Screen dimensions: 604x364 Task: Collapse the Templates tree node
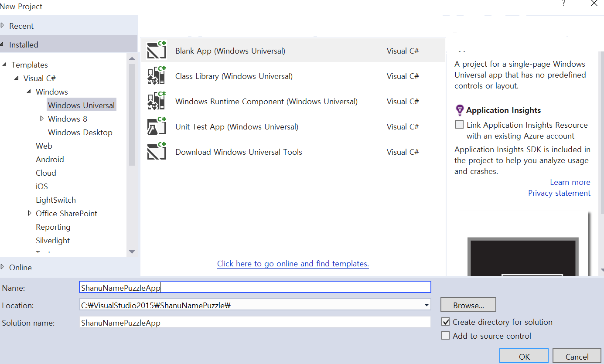(4, 65)
